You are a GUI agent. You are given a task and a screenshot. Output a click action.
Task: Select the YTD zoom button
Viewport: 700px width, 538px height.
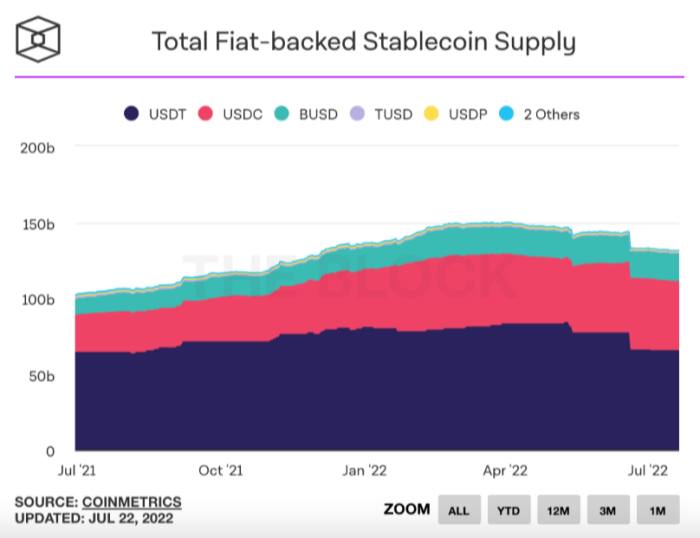pos(508,510)
